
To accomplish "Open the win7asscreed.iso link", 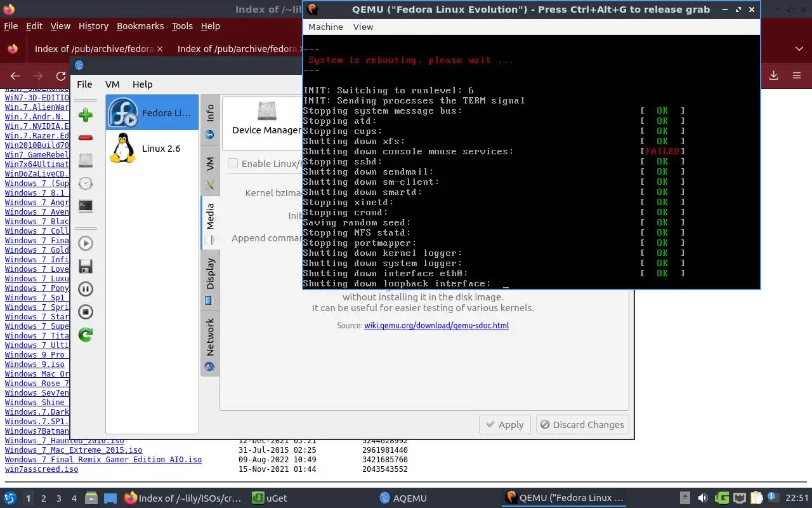I will (41, 469).
